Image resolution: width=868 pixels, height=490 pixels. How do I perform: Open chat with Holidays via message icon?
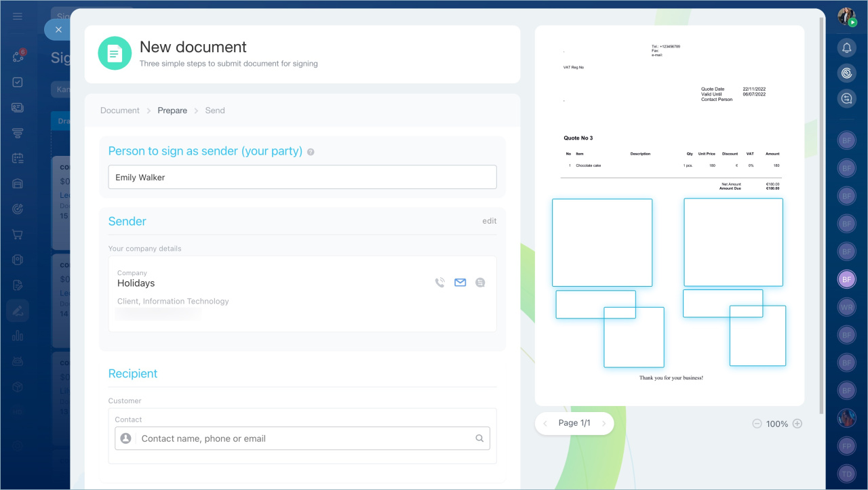pos(480,283)
